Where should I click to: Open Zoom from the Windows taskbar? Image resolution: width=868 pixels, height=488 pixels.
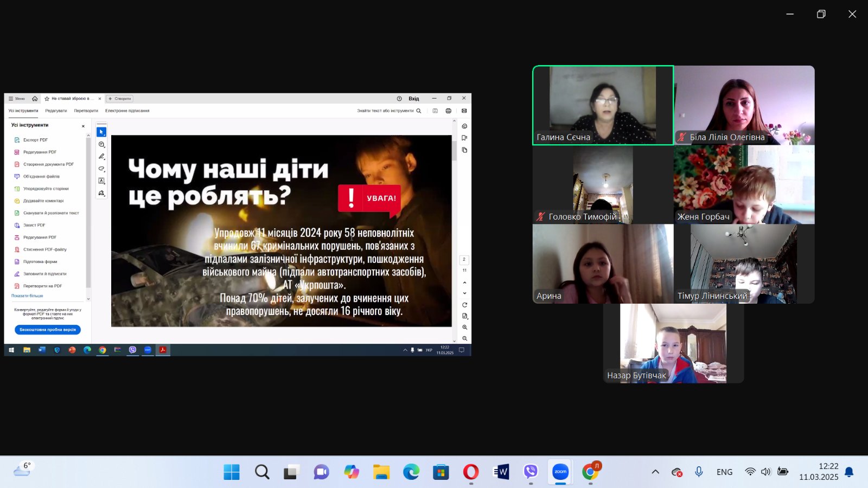tap(560, 472)
